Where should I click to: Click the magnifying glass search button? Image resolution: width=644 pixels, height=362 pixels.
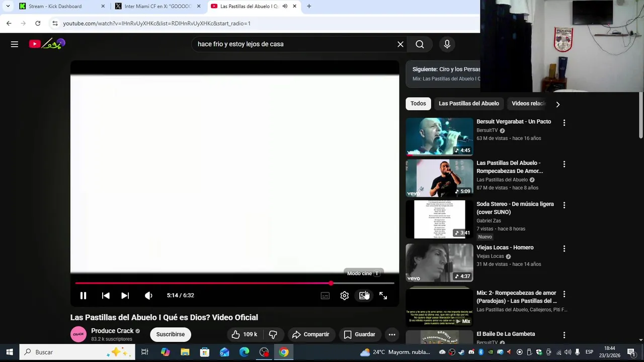pyautogui.click(x=420, y=44)
